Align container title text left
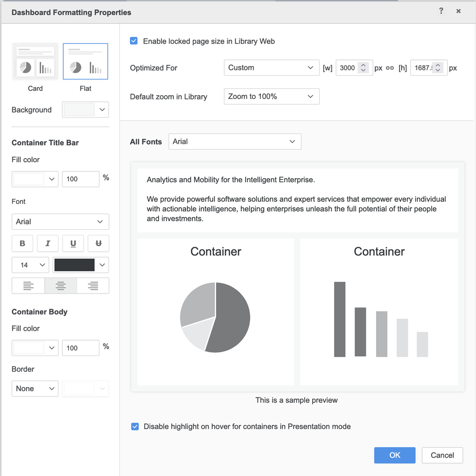This screenshot has height=476, width=476. [28, 286]
